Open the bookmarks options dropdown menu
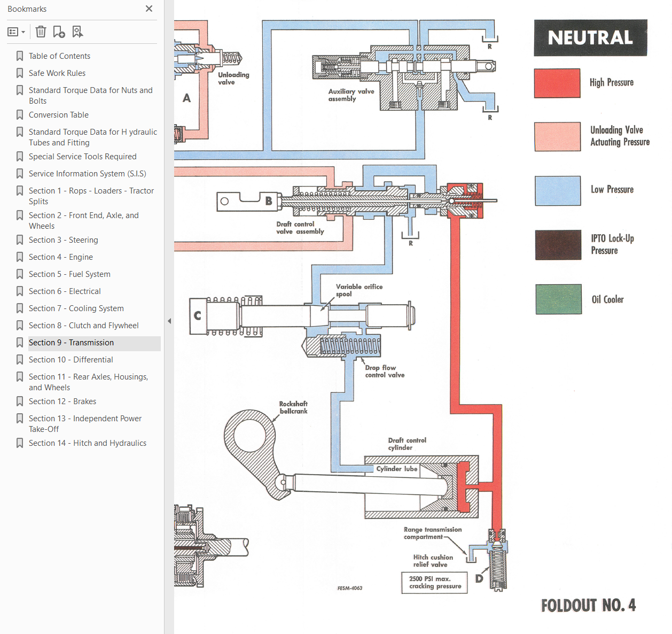 pos(17,32)
